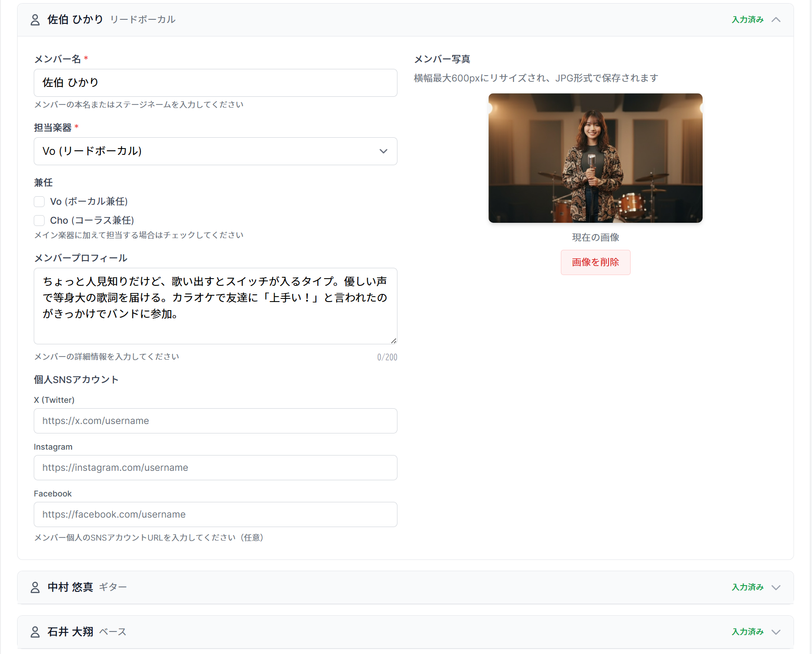Select the リードボーカル header label
The height and width of the screenshot is (654, 812).
coord(142,19)
